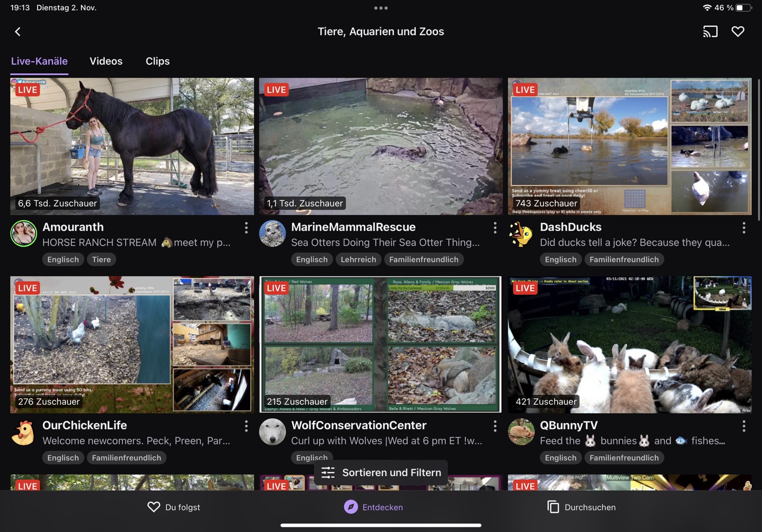Open Amouranth's channel avatar

(x=23, y=234)
